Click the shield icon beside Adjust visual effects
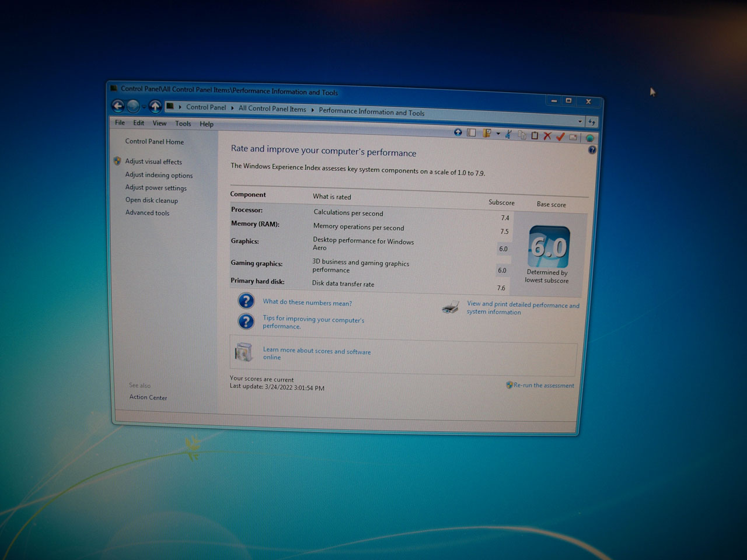 [117, 161]
